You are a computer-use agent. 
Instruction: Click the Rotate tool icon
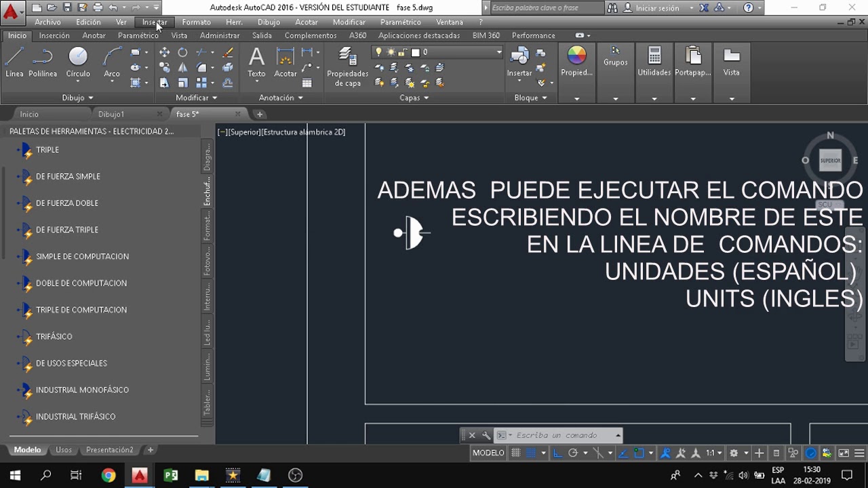182,52
